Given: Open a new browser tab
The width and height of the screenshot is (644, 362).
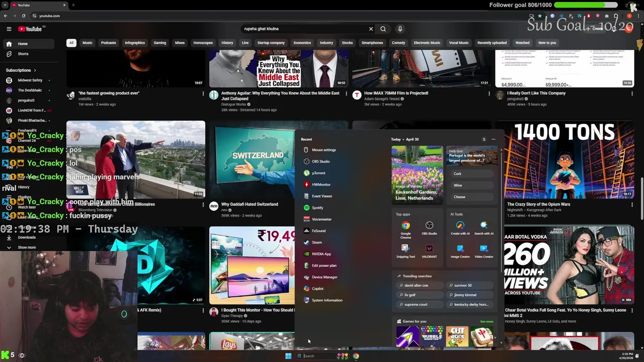Looking at the screenshot, I should (73, 5).
